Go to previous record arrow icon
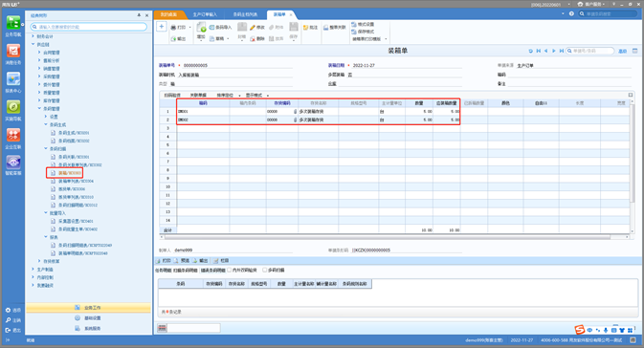 click(545, 51)
